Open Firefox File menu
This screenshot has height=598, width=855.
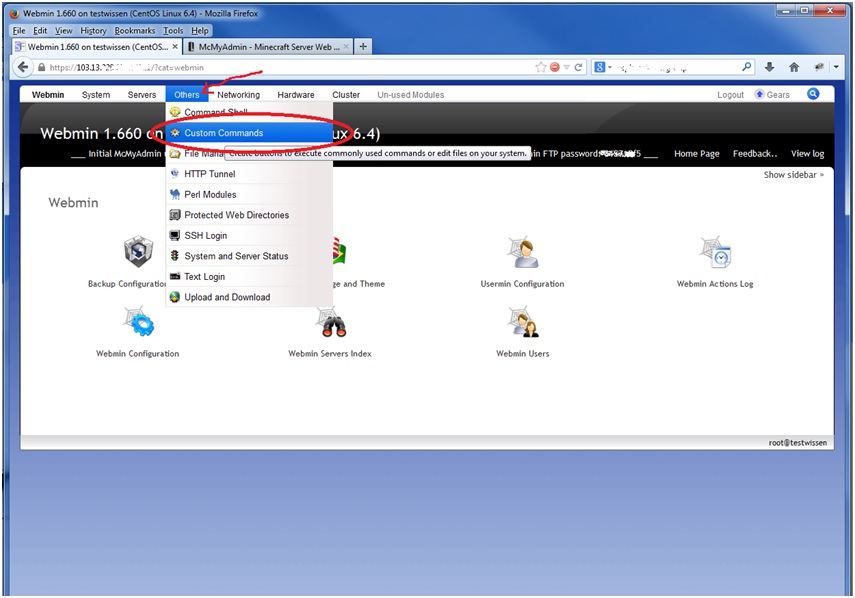pyautogui.click(x=19, y=31)
